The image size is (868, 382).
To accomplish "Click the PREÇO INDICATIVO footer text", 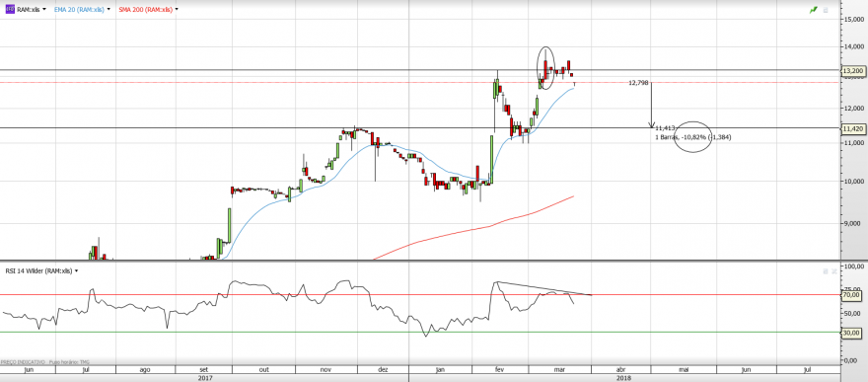I will coord(23,361).
